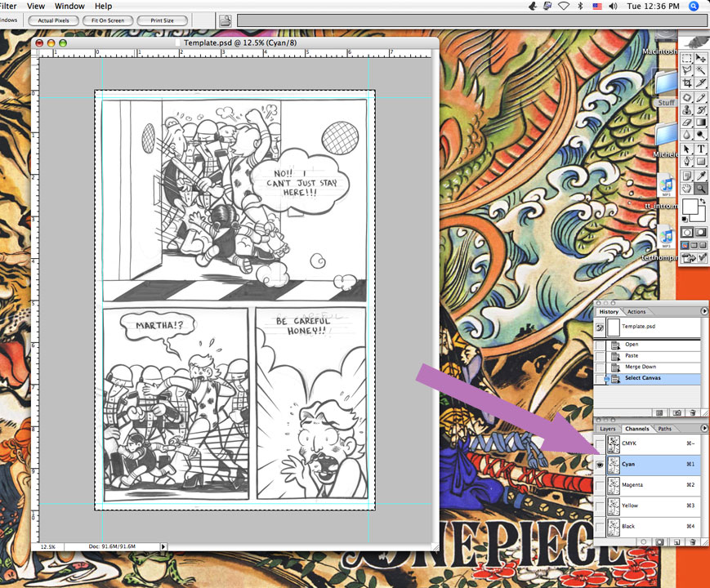Open the document status bar info arrow
710x588 pixels.
click(x=163, y=547)
